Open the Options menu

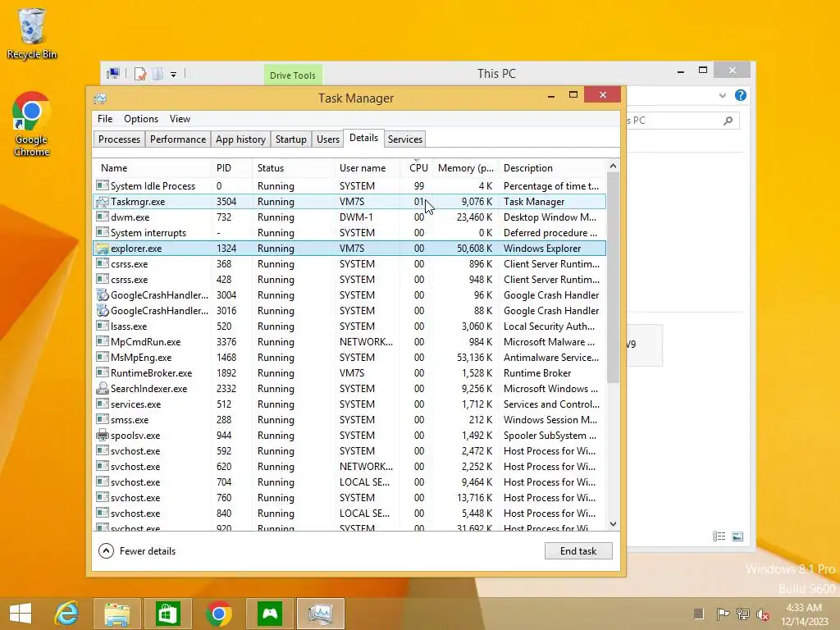(141, 119)
